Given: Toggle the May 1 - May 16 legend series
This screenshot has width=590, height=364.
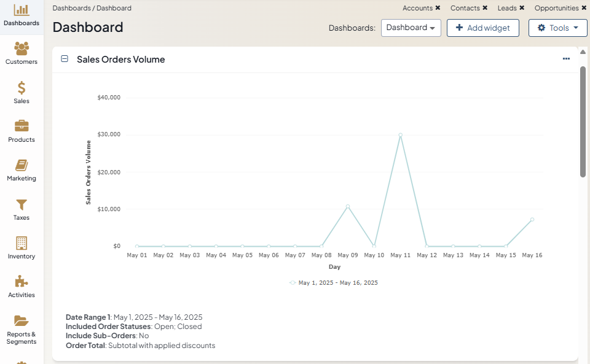Looking at the screenshot, I should point(334,283).
